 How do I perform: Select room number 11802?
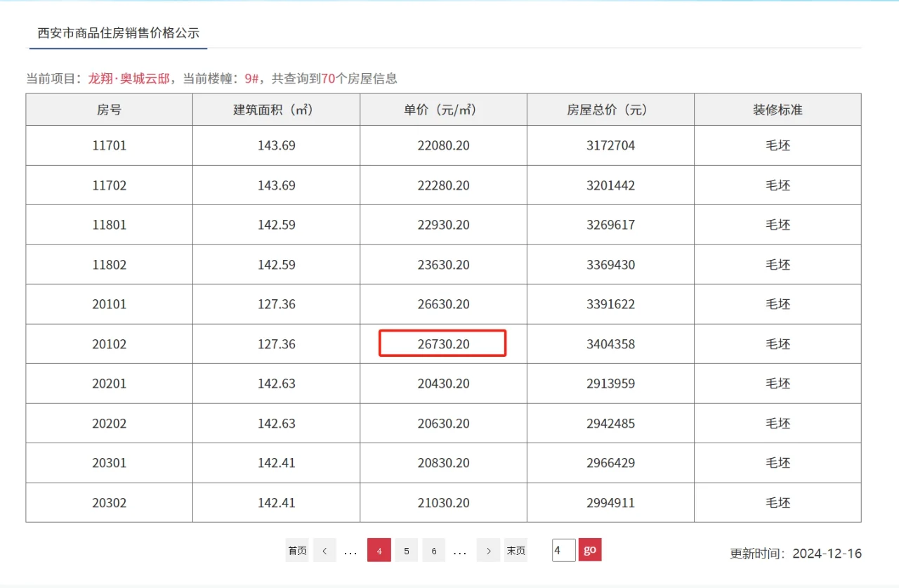(x=109, y=265)
